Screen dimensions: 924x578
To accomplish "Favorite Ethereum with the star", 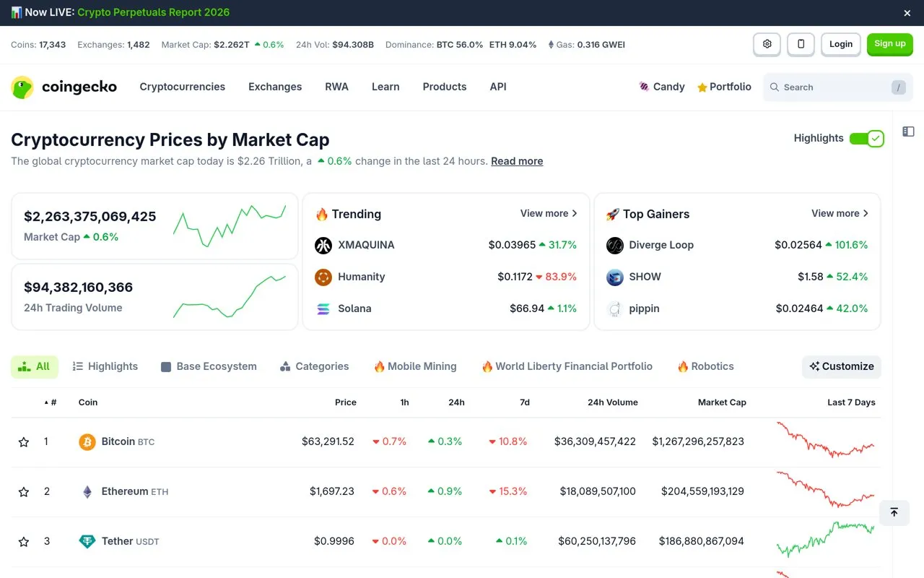I will [x=24, y=492].
